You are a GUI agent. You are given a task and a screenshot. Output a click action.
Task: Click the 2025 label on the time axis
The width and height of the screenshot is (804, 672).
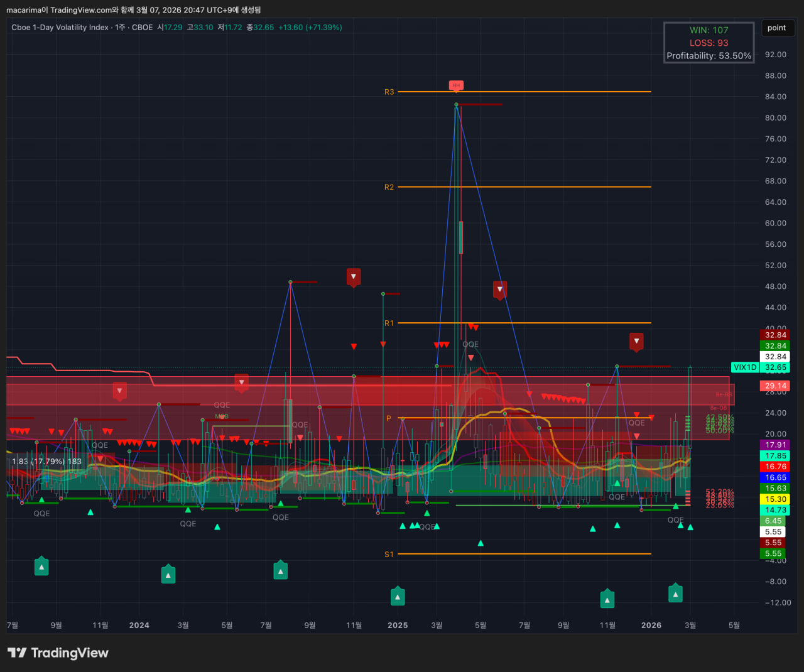tap(398, 625)
